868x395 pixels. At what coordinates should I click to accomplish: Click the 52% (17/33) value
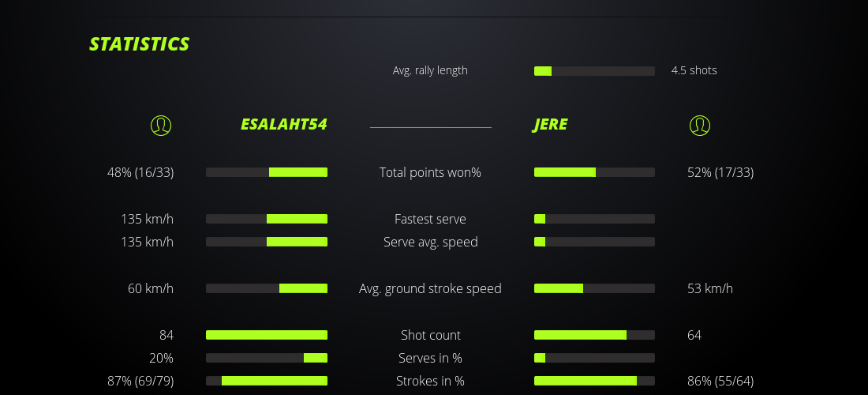coord(720,172)
